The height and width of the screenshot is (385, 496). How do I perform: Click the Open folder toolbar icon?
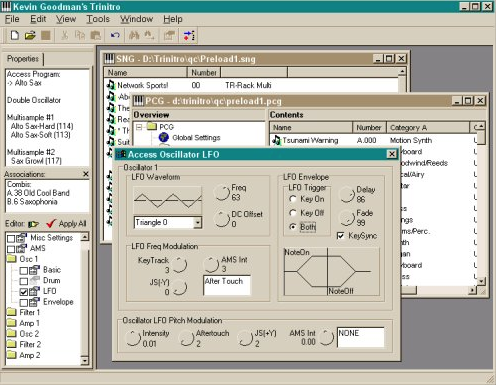(30, 35)
